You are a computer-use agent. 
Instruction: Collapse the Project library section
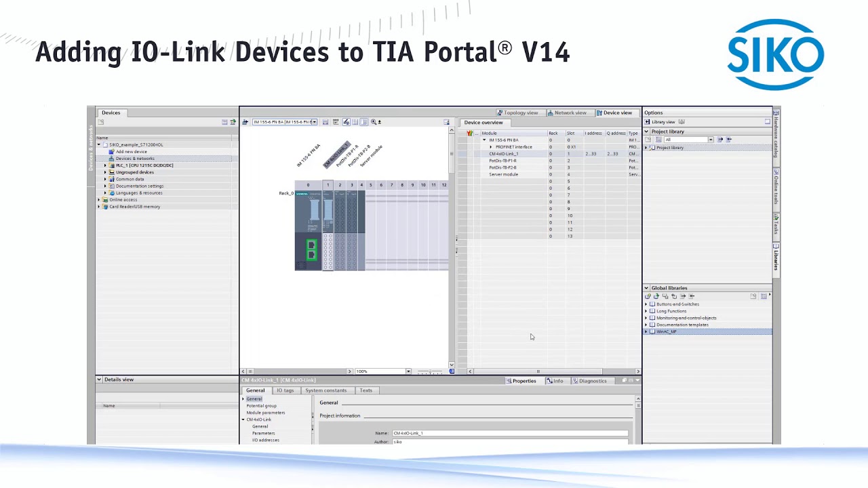pyautogui.click(x=646, y=131)
